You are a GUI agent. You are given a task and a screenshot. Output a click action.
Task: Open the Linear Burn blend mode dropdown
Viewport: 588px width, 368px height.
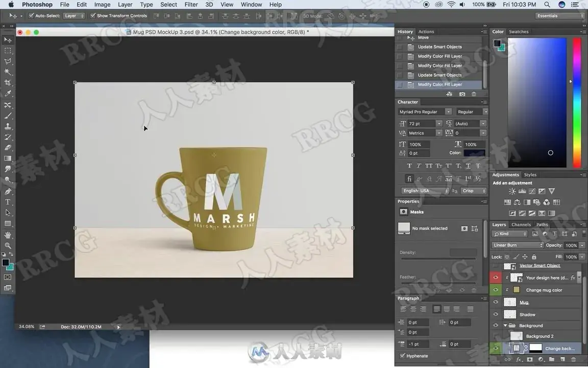click(517, 245)
